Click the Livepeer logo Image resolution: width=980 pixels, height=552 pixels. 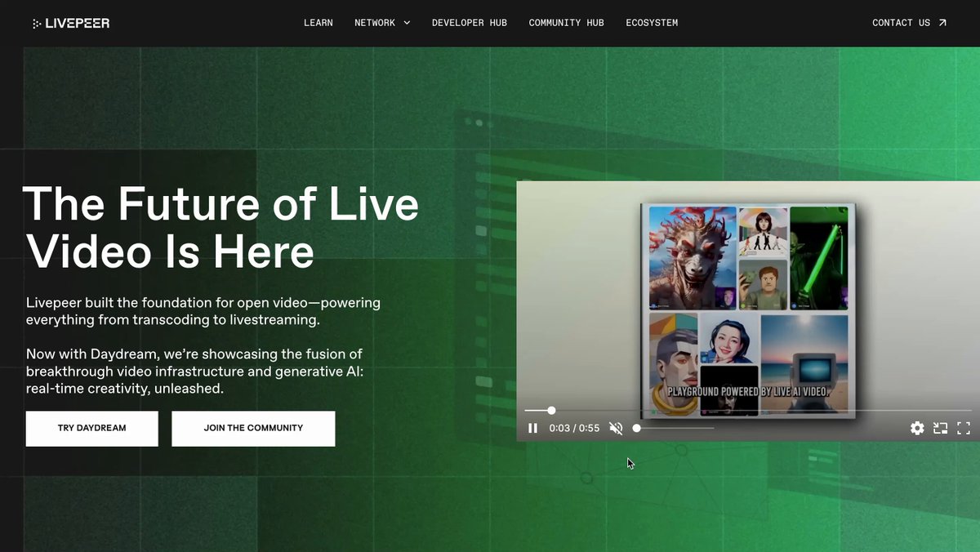pos(70,23)
